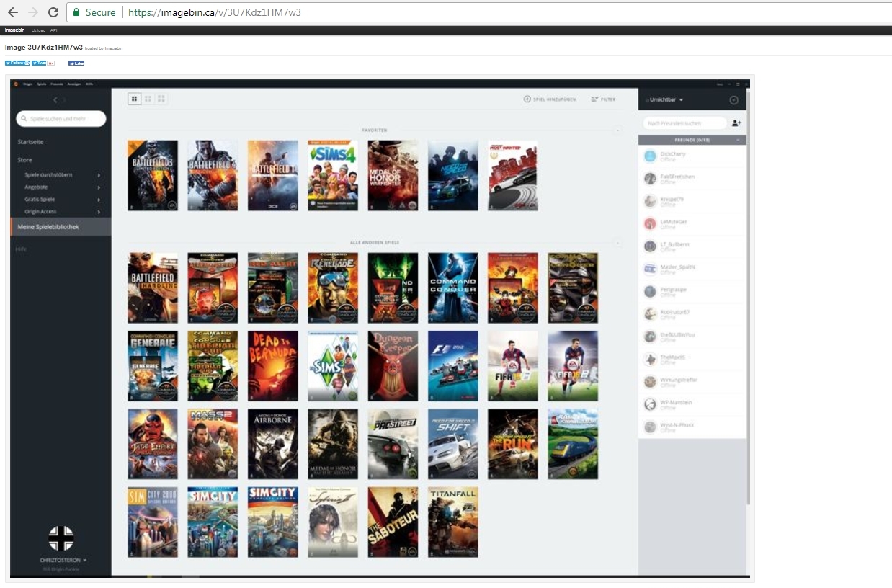Open The Sims 4 game tile
Screen dimensions: 892x588
[333, 175]
